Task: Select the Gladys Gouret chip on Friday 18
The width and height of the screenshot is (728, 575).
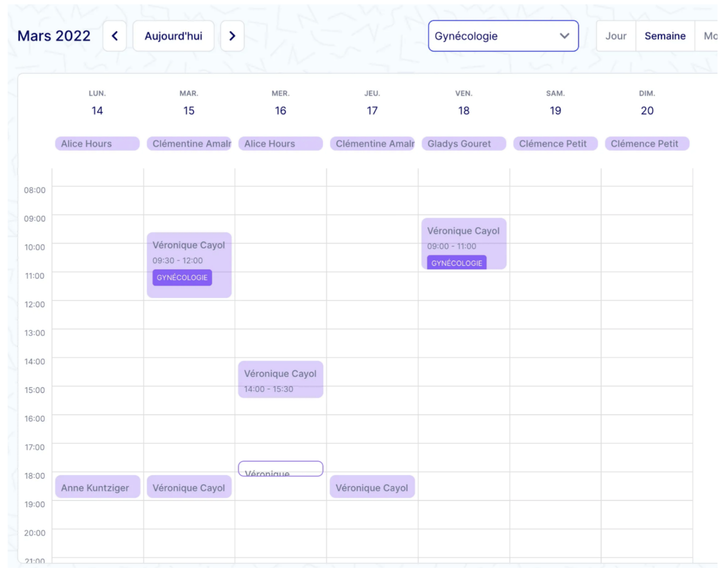Action: coord(464,144)
